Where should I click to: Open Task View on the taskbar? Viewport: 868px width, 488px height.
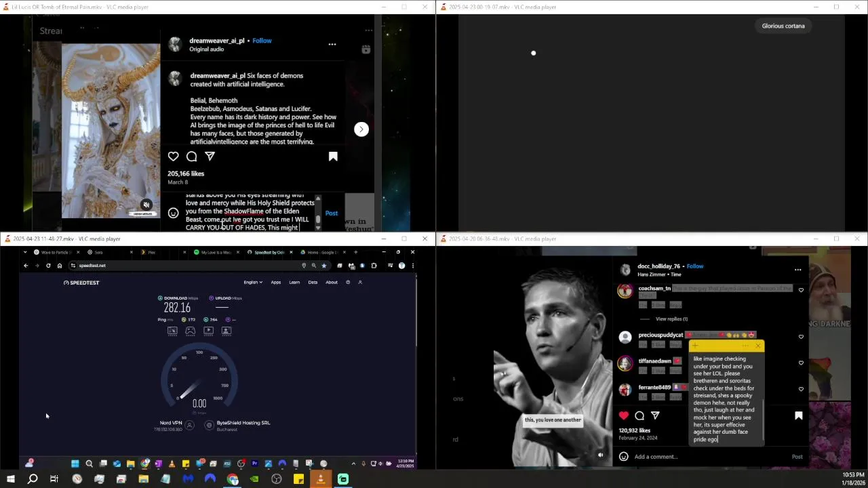click(x=54, y=479)
